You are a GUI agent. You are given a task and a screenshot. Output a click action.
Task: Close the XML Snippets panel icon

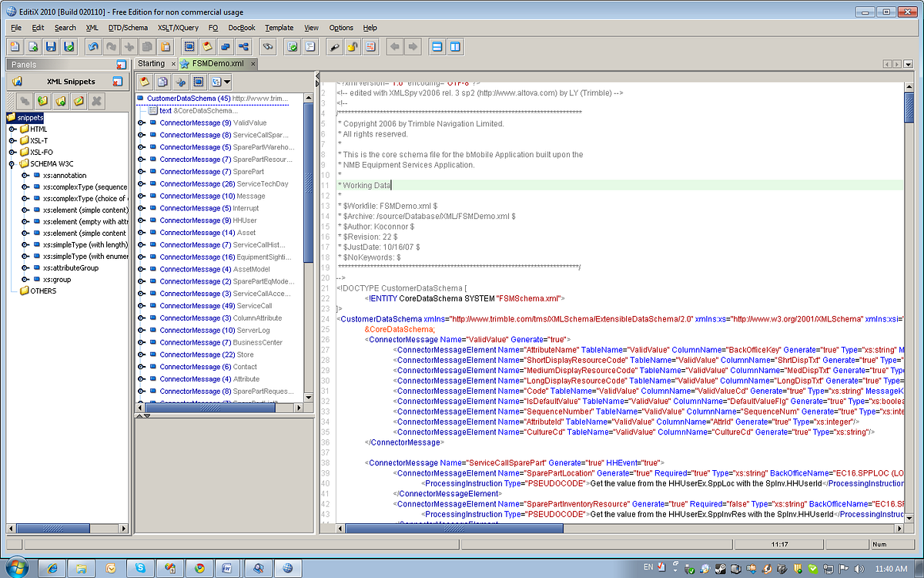click(118, 81)
